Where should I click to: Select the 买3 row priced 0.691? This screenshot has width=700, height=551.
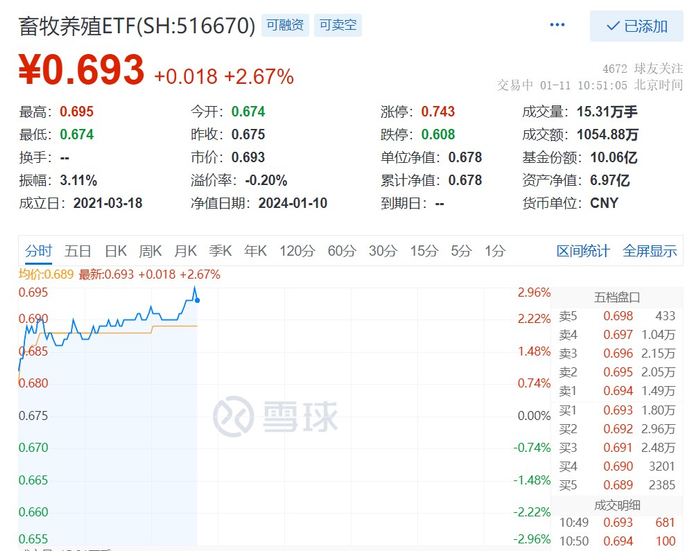(x=617, y=448)
